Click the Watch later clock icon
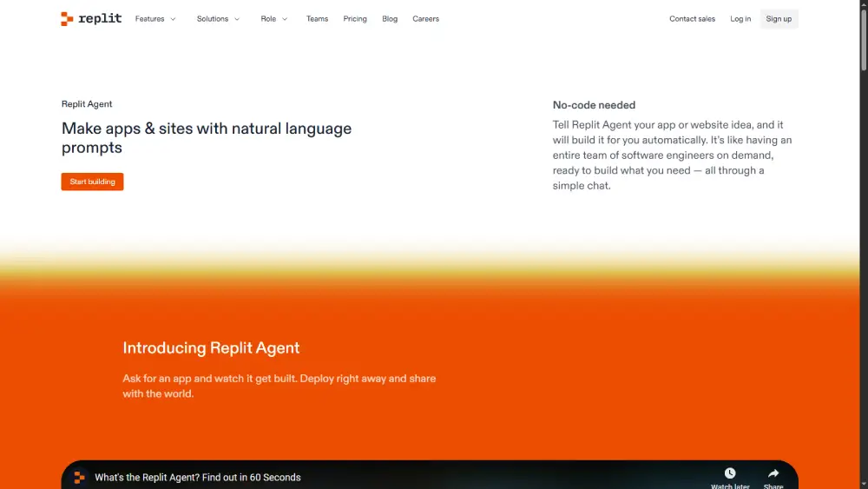Screen dimensions: 868x489 [730, 473]
